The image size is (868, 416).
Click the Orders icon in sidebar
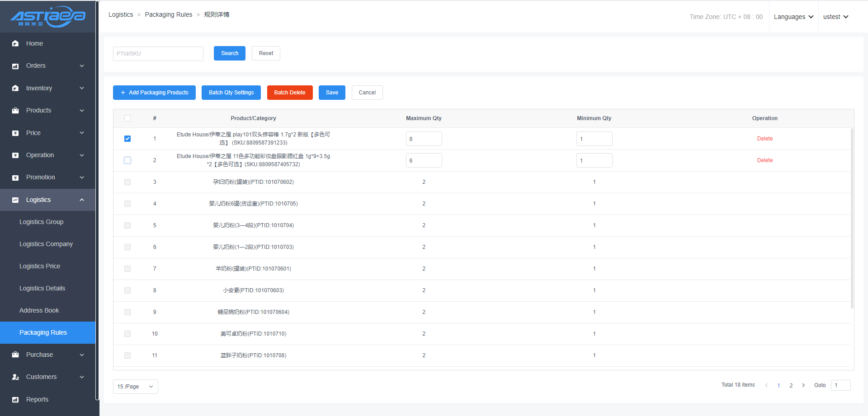pyautogui.click(x=15, y=66)
